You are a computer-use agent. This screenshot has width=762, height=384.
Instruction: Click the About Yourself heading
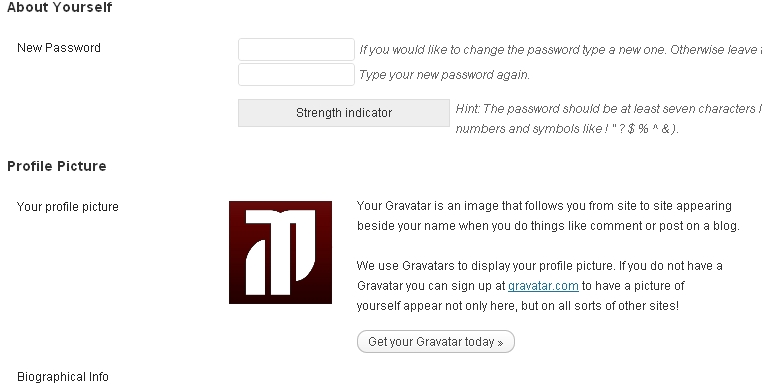point(60,7)
